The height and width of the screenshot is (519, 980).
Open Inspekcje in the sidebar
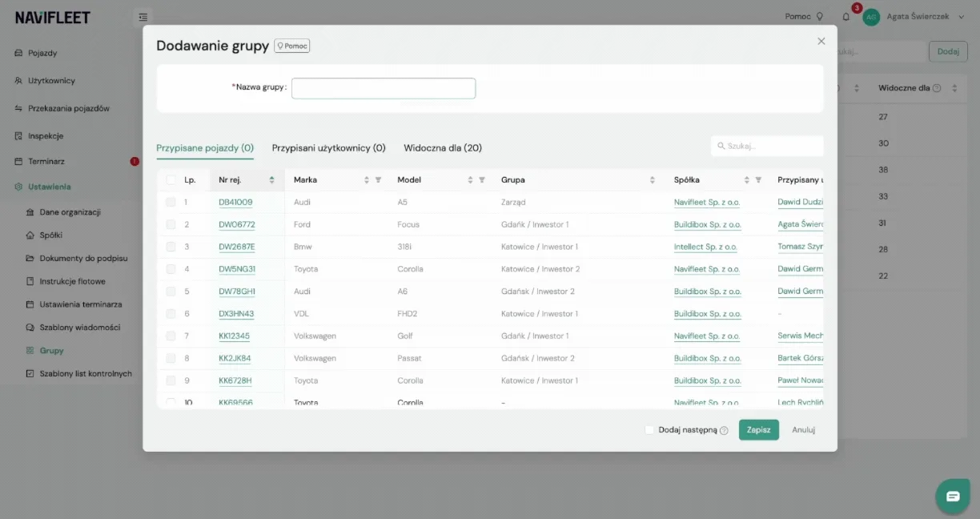46,136
